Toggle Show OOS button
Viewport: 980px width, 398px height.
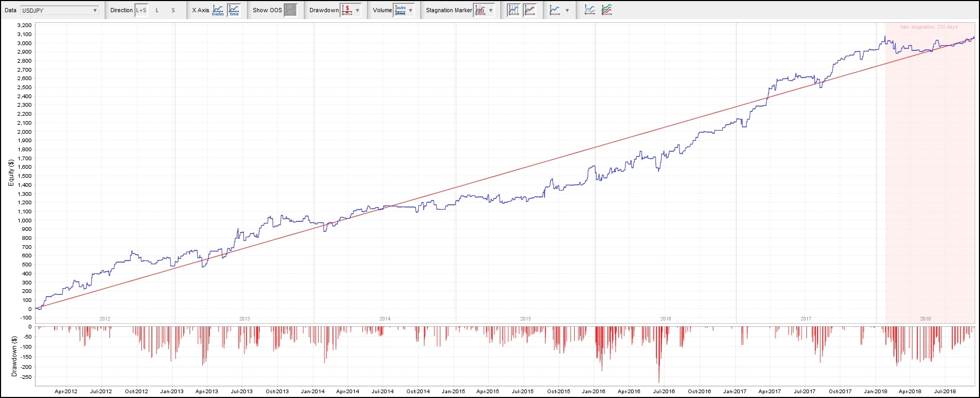(291, 10)
